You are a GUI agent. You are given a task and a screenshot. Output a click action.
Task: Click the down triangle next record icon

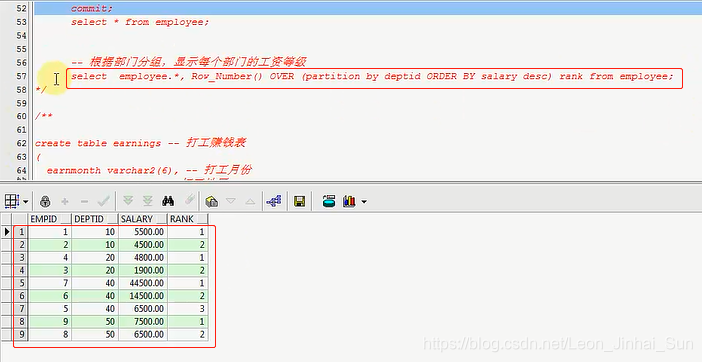(x=231, y=201)
